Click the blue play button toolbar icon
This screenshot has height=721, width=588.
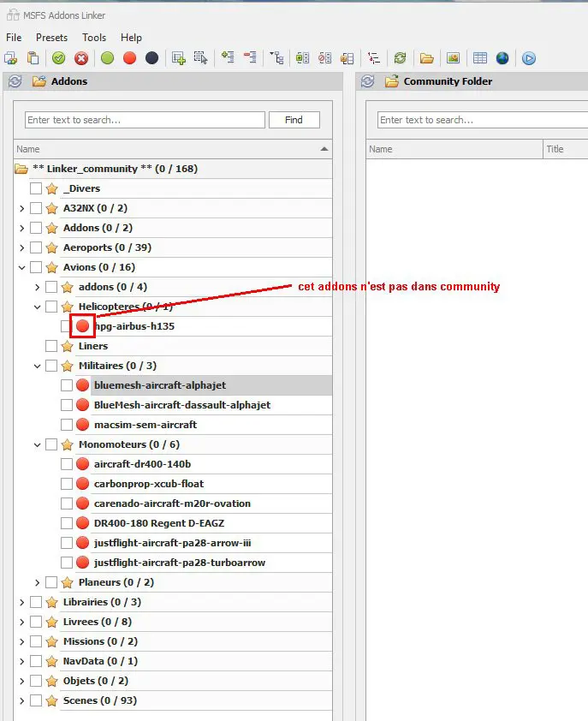(x=529, y=58)
